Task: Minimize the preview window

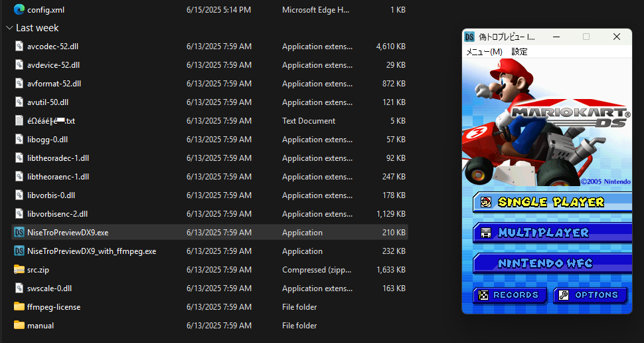Action: pyautogui.click(x=556, y=37)
